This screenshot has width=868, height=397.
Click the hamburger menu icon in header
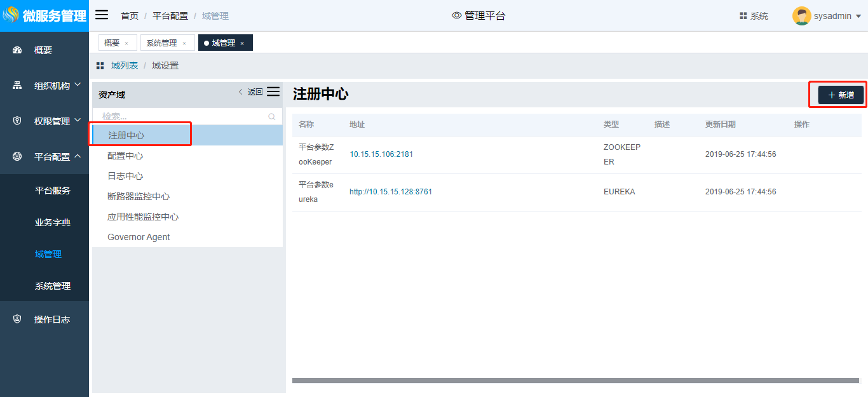click(x=102, y=15)
